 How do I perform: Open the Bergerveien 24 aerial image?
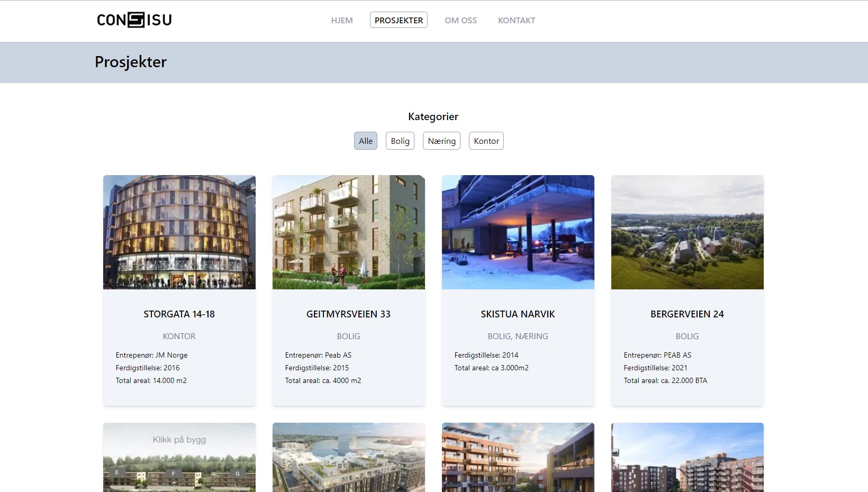pos(688,232)
